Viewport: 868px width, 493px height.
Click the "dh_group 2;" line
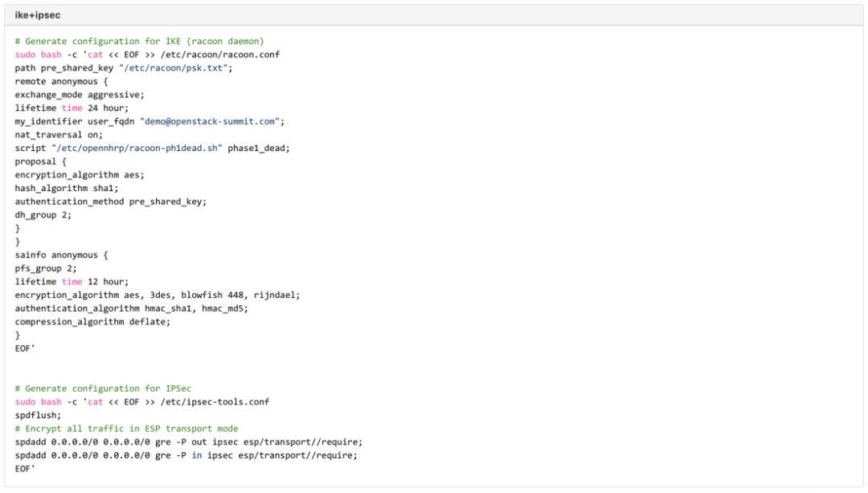(x=43, y=214)
